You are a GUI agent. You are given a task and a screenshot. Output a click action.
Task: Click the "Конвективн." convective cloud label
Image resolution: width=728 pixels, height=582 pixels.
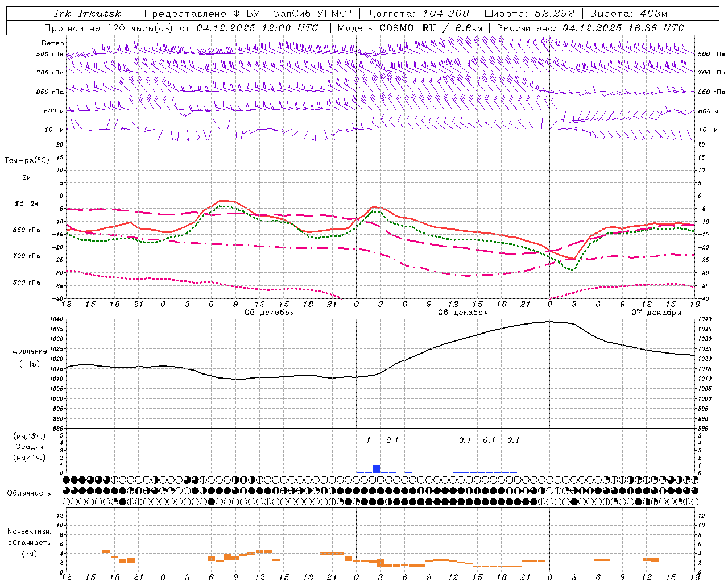[x=29, y=531]
